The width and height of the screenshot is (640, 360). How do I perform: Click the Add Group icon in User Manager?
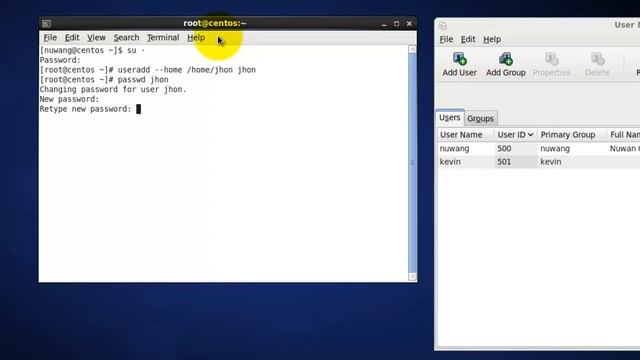pyautogui.click(x=506, y=59)
